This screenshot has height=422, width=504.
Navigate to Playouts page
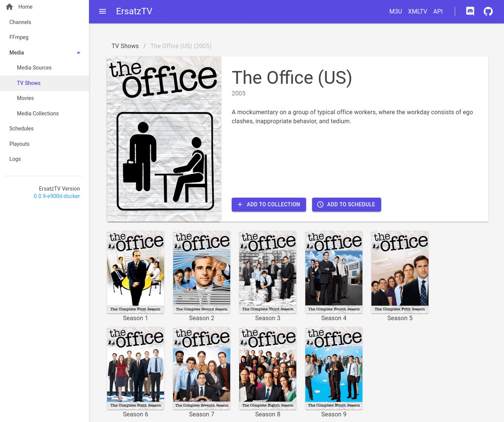(44, 144)
